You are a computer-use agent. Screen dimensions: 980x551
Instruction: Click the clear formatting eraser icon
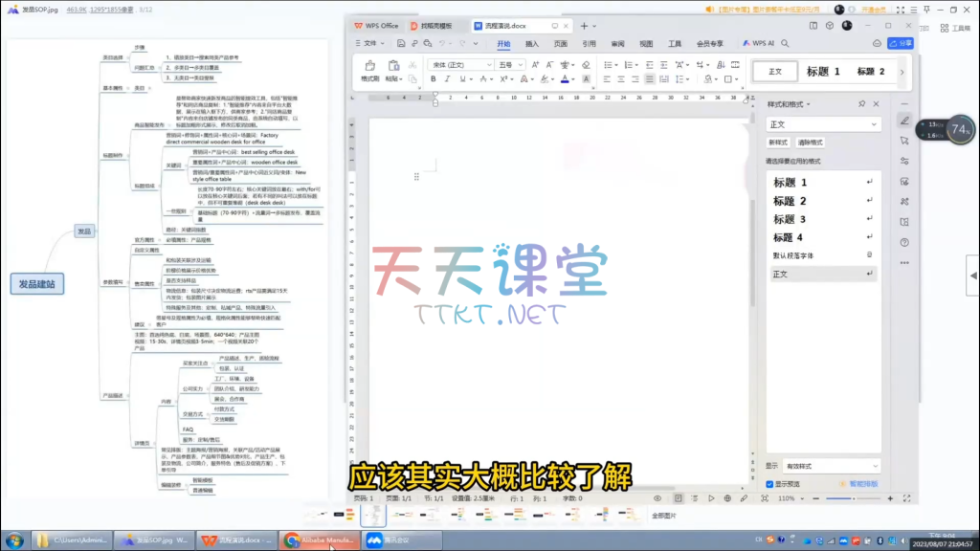coord(586,64)
